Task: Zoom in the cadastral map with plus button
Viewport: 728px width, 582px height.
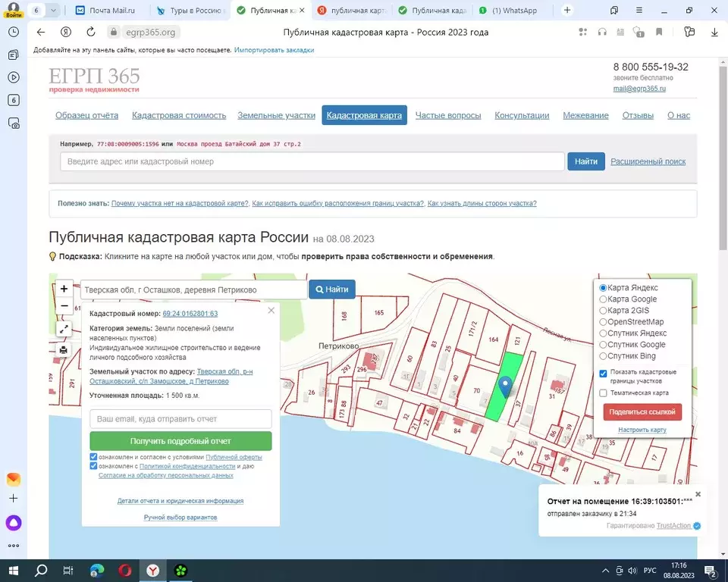Action: (x=64, y=289)
